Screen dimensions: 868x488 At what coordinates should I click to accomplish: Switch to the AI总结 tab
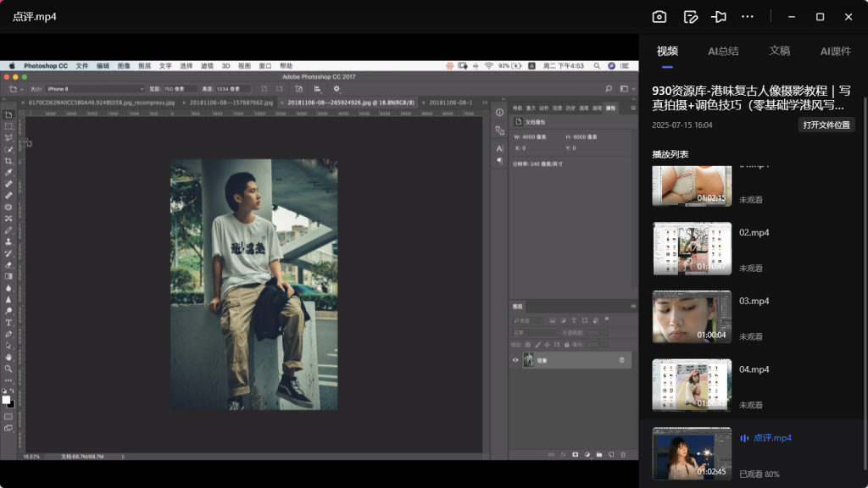(723, 51)
